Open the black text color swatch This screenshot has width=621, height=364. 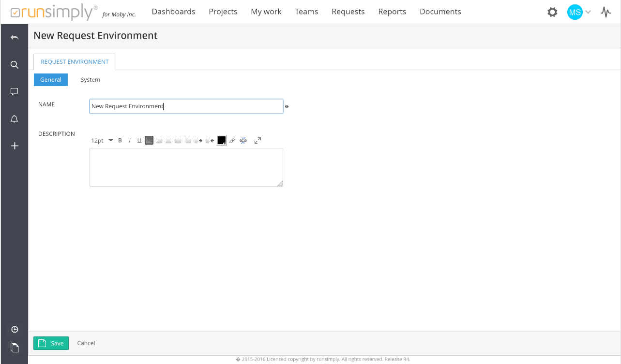coord(222,141)
